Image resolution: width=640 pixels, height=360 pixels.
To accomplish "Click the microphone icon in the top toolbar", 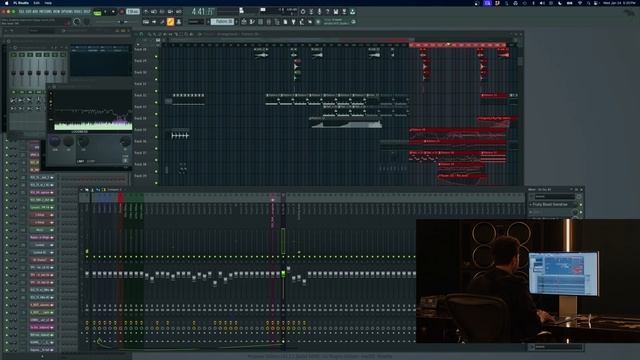I will (x=319, y=12).
